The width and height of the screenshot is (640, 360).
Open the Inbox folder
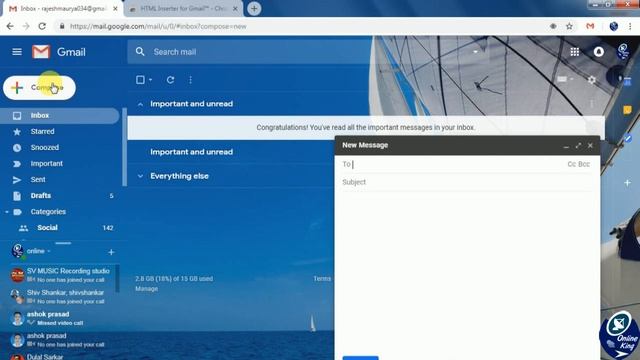pos(60,116)
